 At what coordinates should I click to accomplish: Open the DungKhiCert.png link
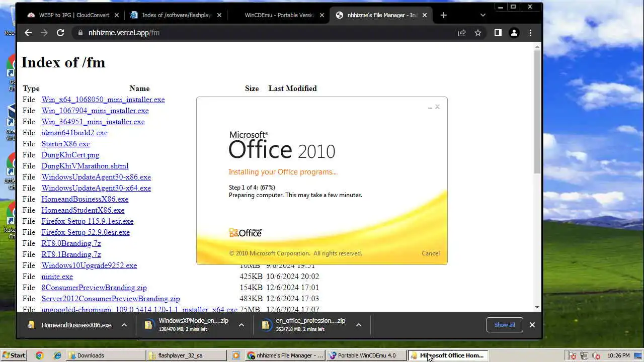[x=70, y=155]
